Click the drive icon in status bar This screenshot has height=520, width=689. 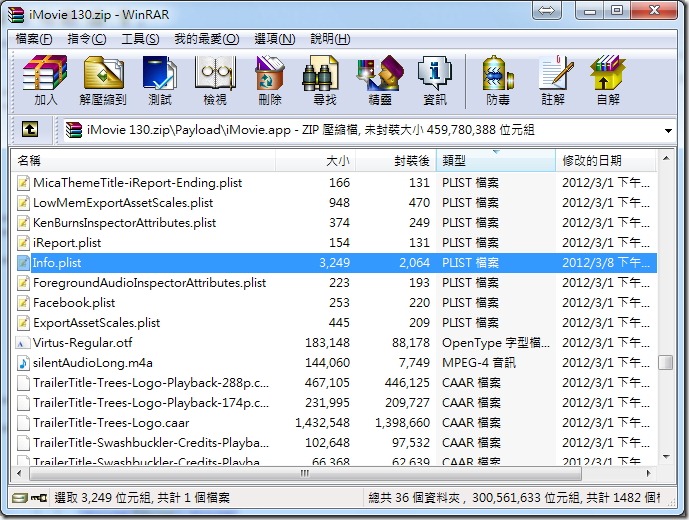pos(19,498)
